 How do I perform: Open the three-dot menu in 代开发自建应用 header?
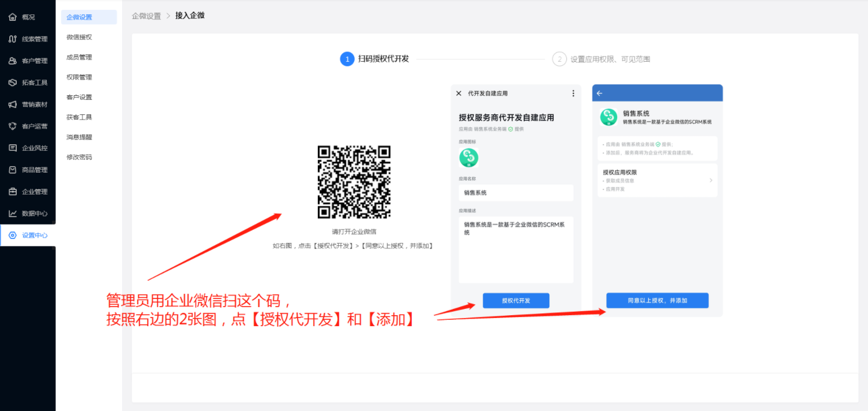click(573, 94)
